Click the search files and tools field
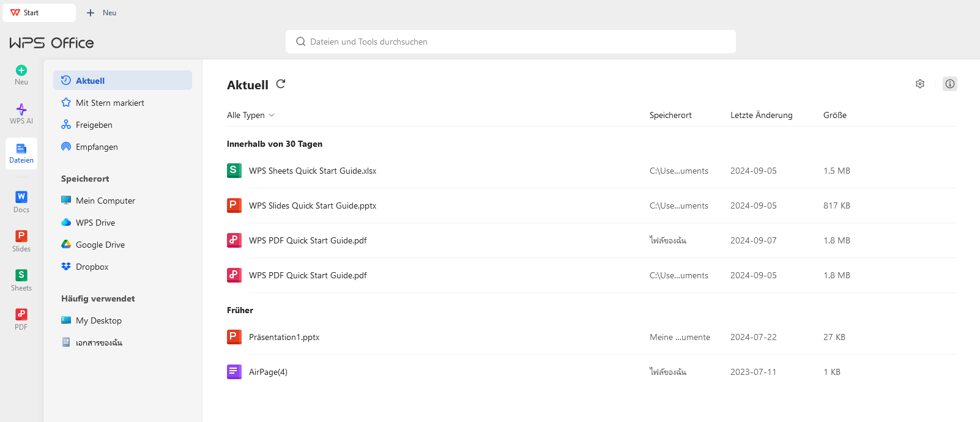Screen dimensions: 980x422 tap(510, 42)
